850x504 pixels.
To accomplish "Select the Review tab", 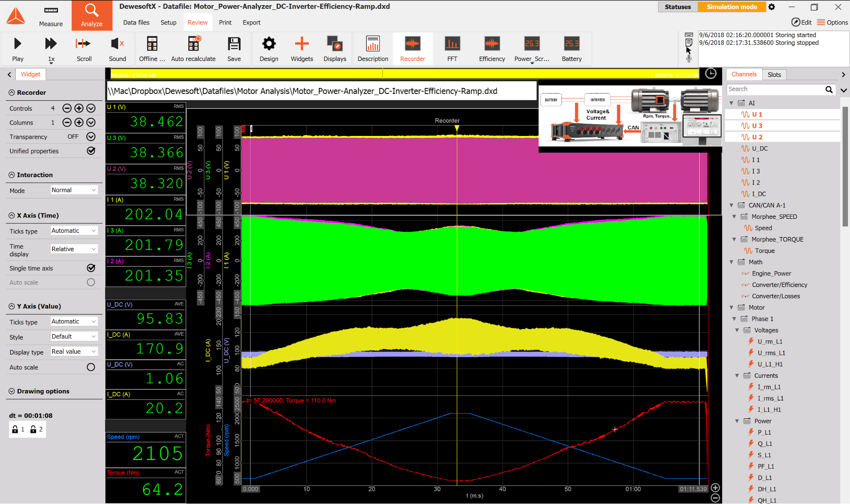I will [x=198, y=23].
